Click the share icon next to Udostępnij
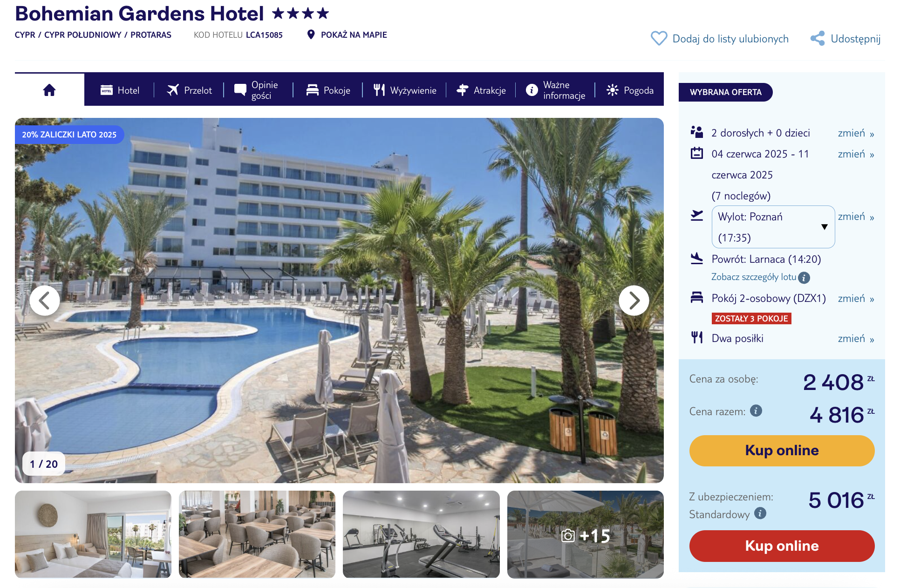 pos(818,38)
